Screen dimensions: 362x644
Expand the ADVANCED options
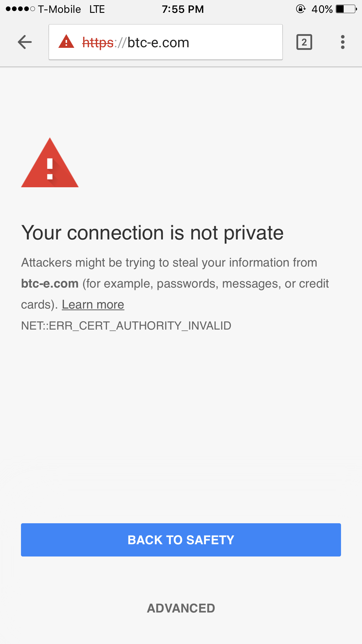click(x=181, y=608)
